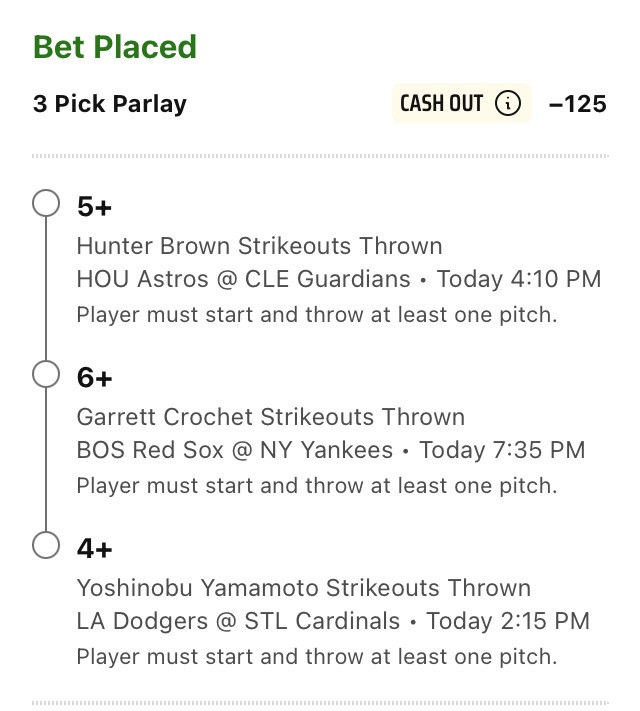
Task: Select the Hunter Brown leg status circle
Action: [x=46, y=203]
